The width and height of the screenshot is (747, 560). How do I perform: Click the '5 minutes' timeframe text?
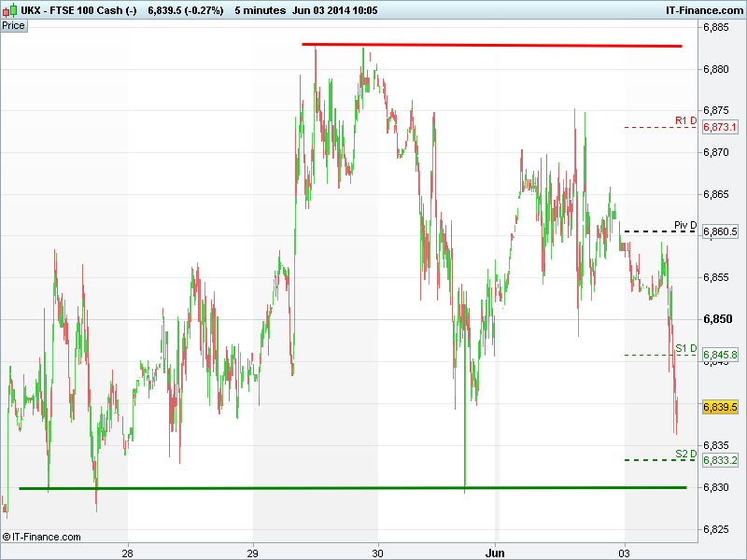[x=261, y=9]
